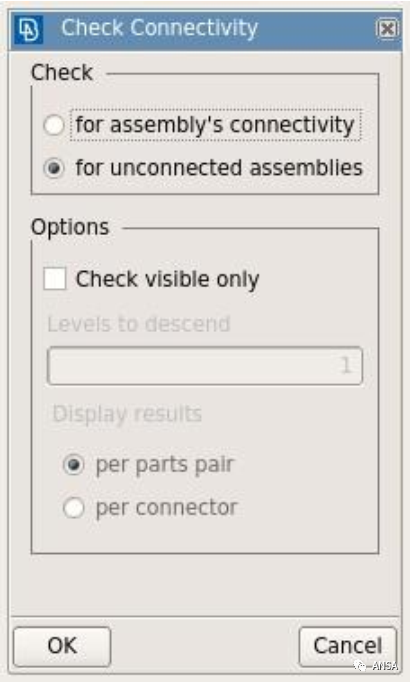
Task: Enable the Check visible only checkbox
Action: pyautogui.click(x=55, y=278)
